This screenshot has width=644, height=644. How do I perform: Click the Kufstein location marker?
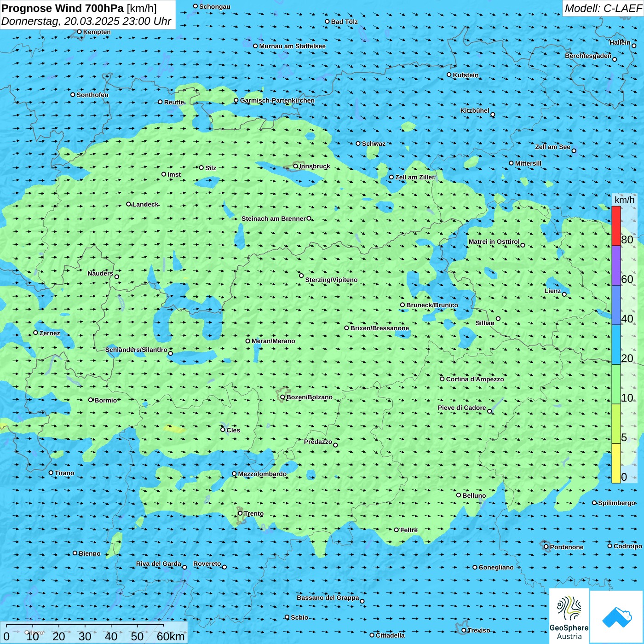pos(449,75)
